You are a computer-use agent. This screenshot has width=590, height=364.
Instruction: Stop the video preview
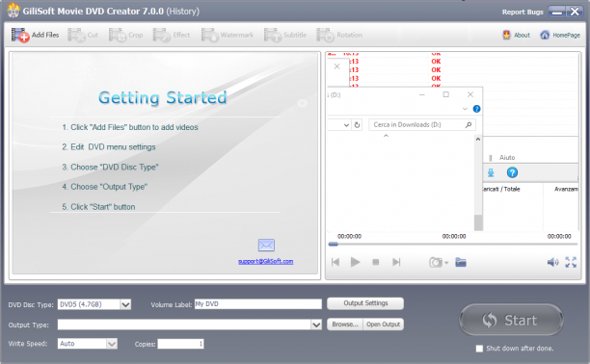[x=376, y=262]
